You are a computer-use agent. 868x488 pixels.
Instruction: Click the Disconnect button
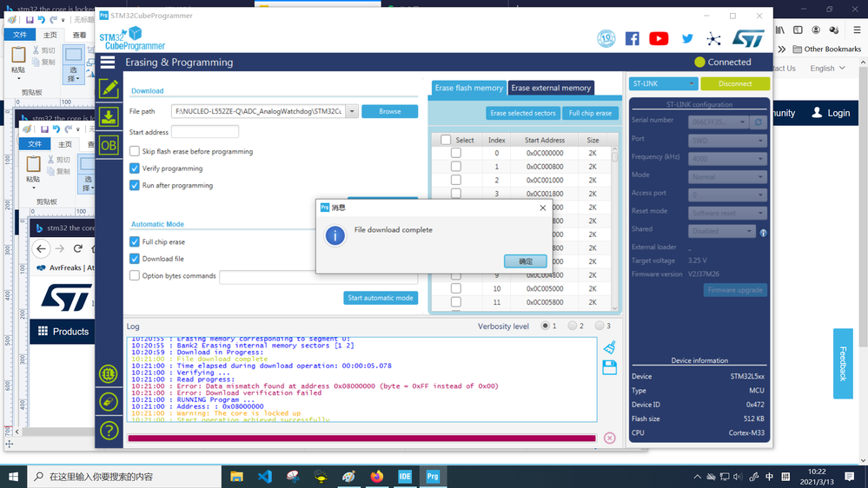tap(735, 83)
